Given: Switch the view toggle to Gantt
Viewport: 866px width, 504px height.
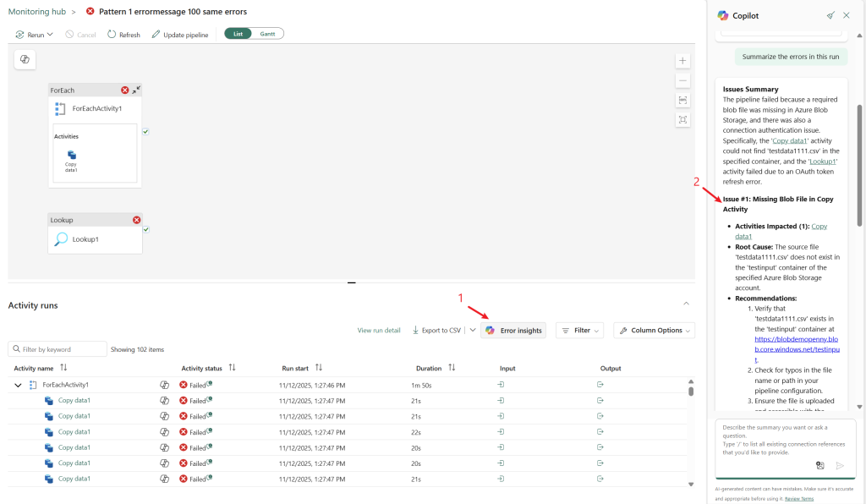Looking at the screenshot, I should pos(268,32).
